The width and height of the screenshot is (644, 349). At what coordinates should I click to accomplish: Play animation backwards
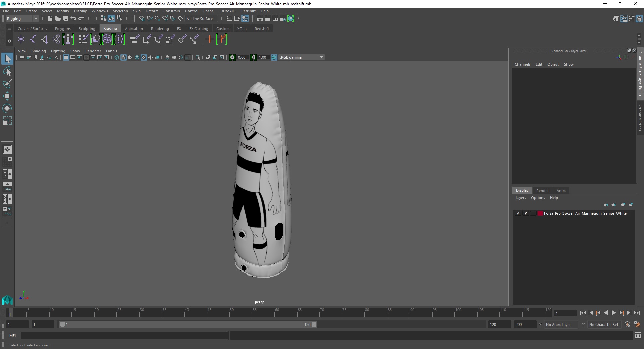pyautogui.click(x=606, y=313)
